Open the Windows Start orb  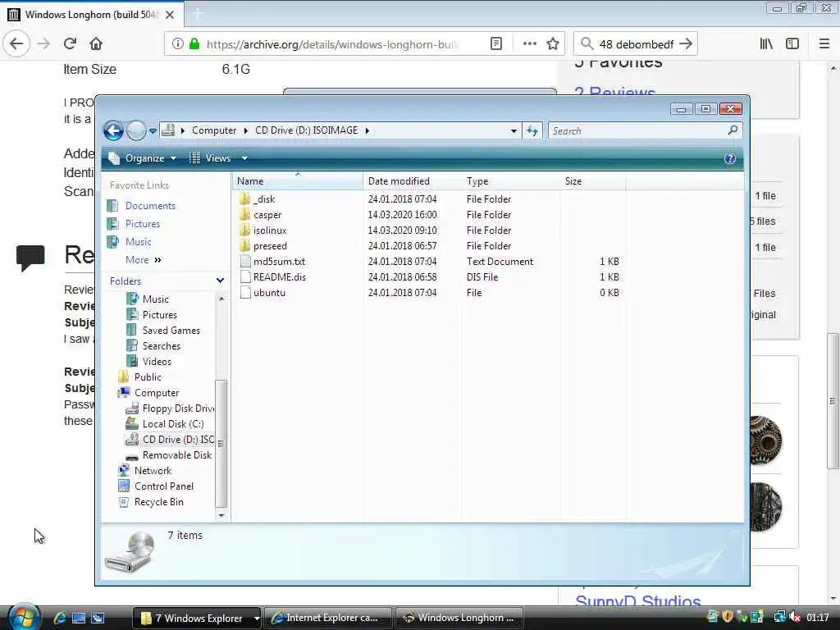[x=25, y=617]
